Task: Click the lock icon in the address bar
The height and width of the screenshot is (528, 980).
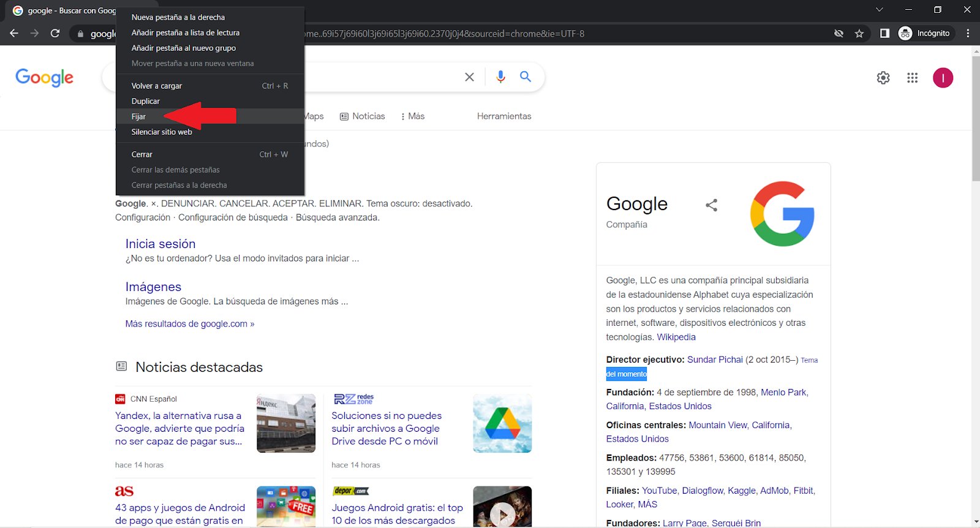Action: [x=80, y=34]
